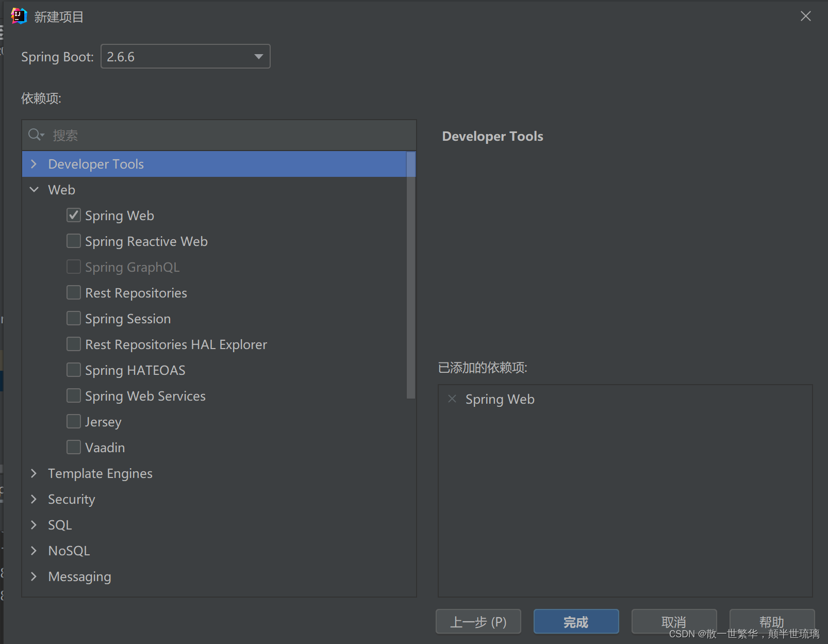Open the Spring Boot version dropdown

186,56
